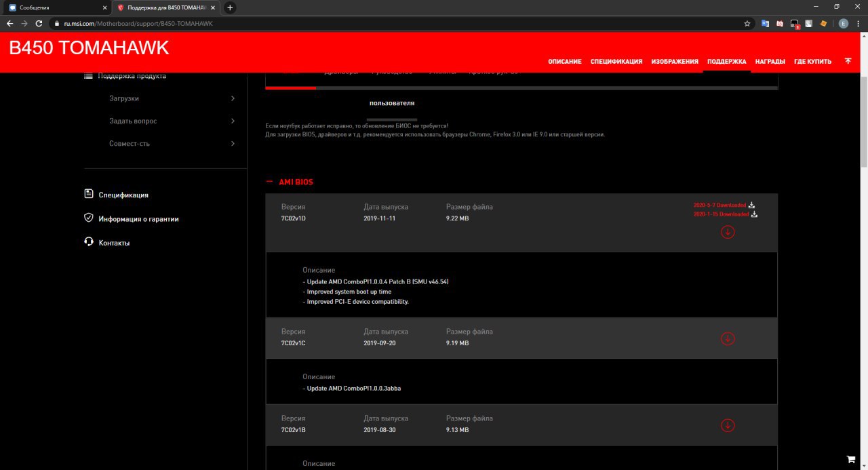Open the Chrome profile avatar E
The height and width of the screenshot is (470, 868).
pyautogui.click(x=844, y=23)
